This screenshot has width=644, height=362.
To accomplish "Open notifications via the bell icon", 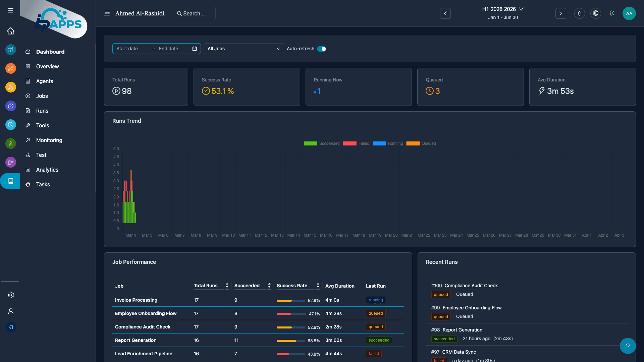I will coord(579,13).
